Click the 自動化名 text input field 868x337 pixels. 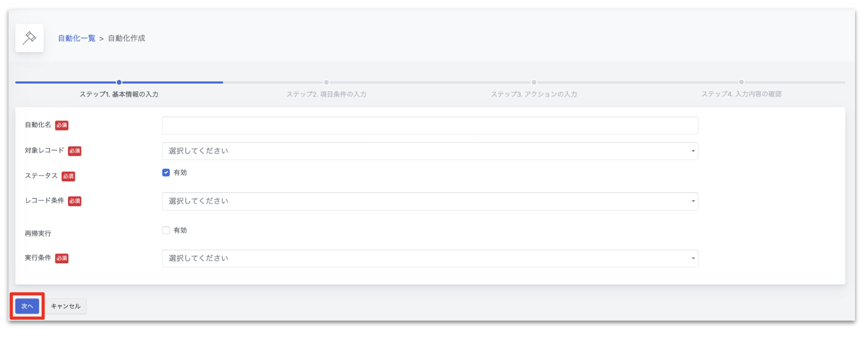430,126
